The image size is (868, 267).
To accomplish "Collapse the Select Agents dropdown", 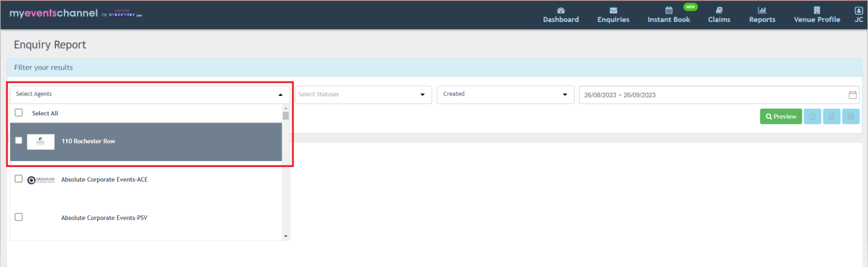I will pyautogui.click(x=150, y=95).
